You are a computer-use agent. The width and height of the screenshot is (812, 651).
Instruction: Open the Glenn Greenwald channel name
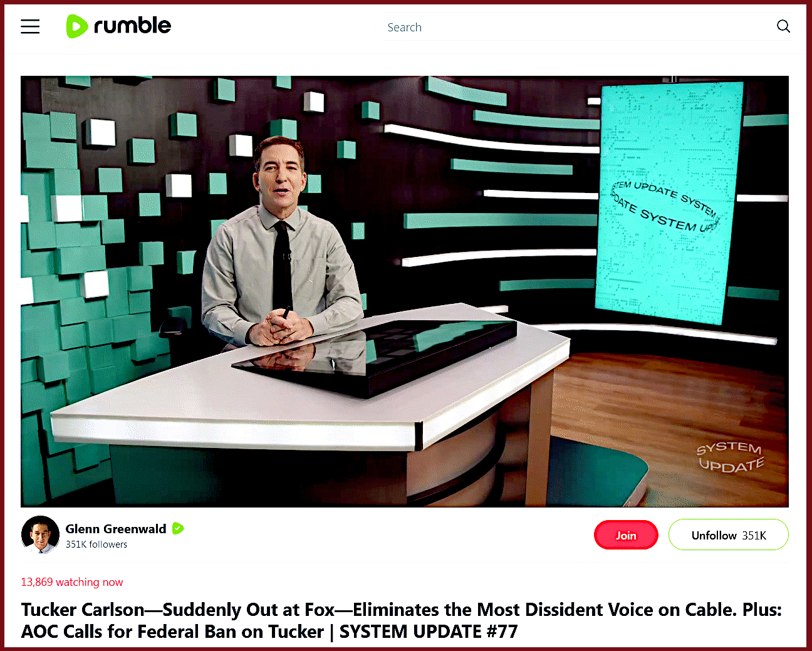tap(116, 529)
